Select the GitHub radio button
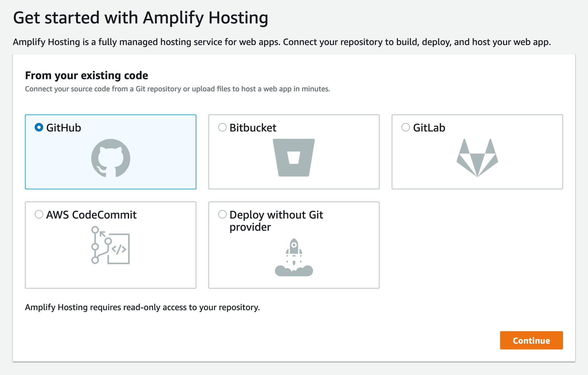The width and height of the screenshot is (588, 375). (39, 128)
